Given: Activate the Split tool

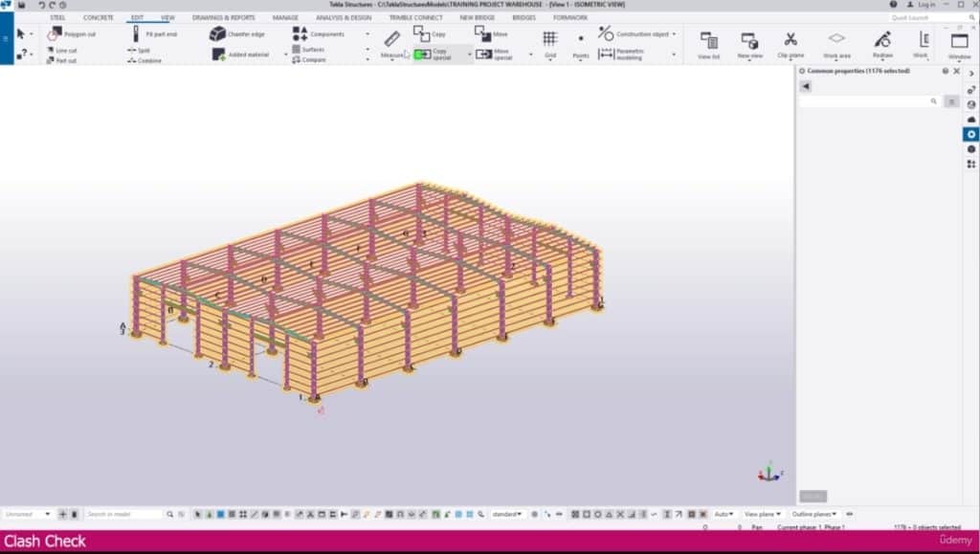Looking at the screenshot, I should click(x=139, y=50).
